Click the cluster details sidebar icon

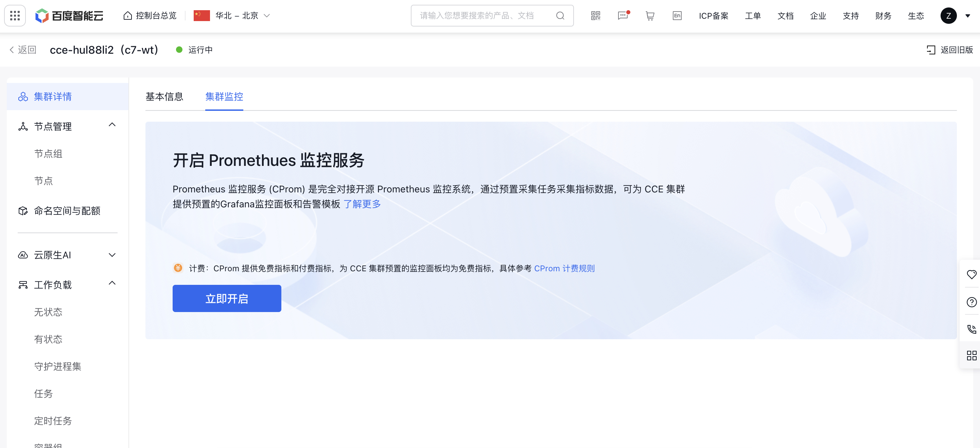[x=23, y=97]
